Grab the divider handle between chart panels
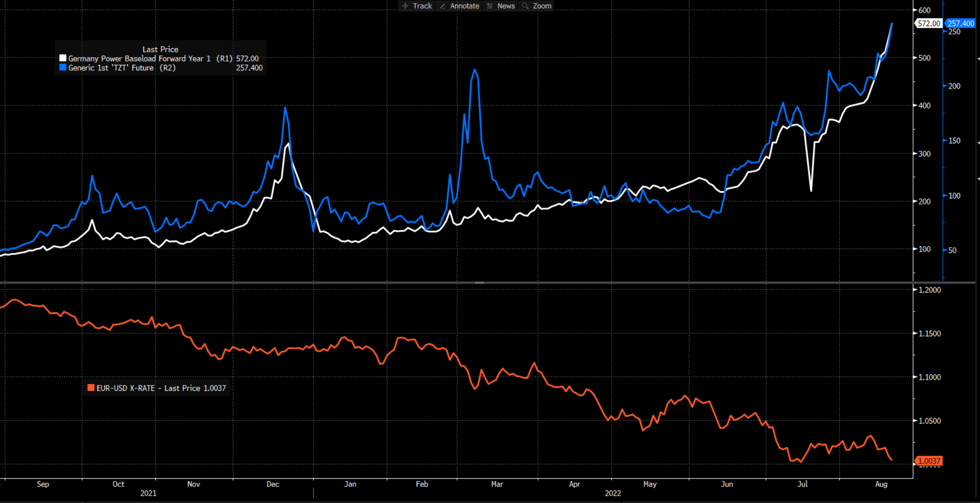This screenshot has height=503, width=980. click(479, 283)
